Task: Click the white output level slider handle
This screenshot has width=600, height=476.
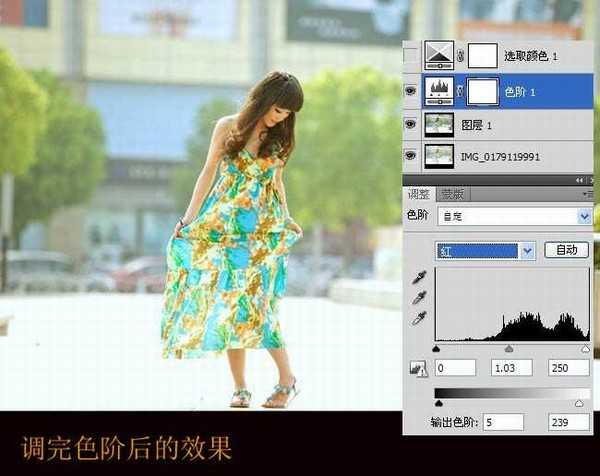Action: click(579, 403)
